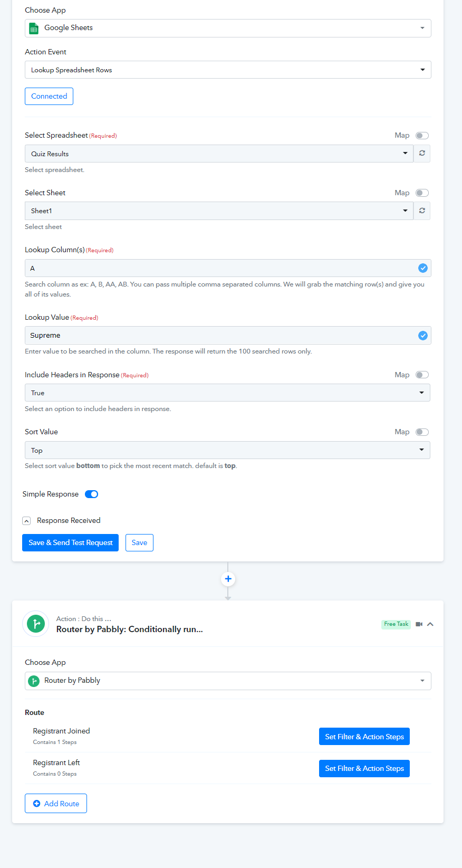Collapse the Router by Pabbly step
This screenshot has width=462, height=868.
(x=430, y=624)
